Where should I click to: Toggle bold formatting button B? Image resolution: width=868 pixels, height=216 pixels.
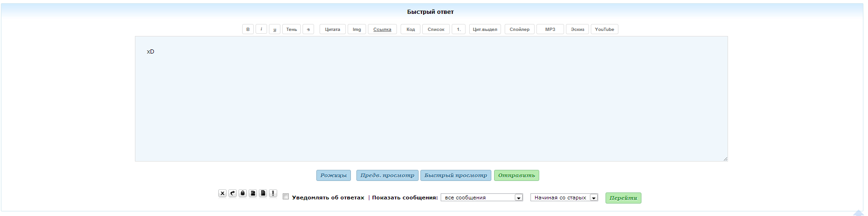[248, 29]
